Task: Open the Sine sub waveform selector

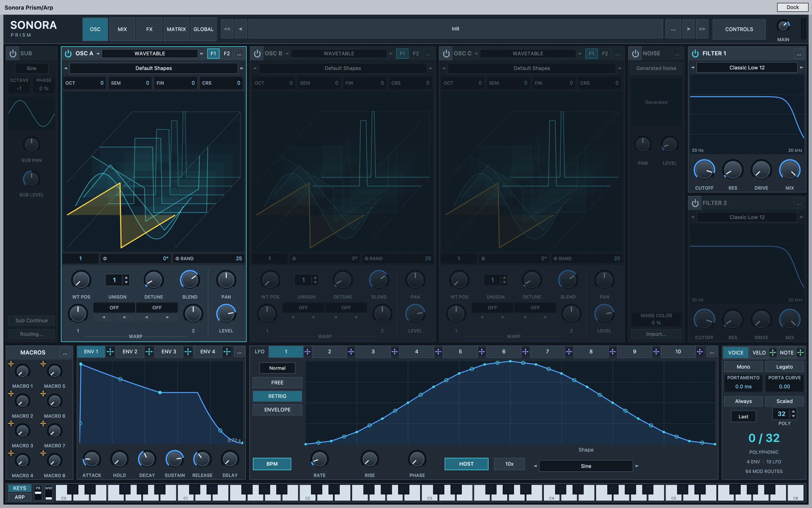Action: (32, 68)
